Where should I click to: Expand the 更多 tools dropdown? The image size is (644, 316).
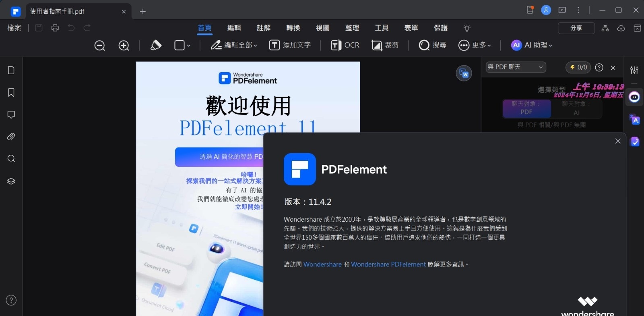point(475,45)
